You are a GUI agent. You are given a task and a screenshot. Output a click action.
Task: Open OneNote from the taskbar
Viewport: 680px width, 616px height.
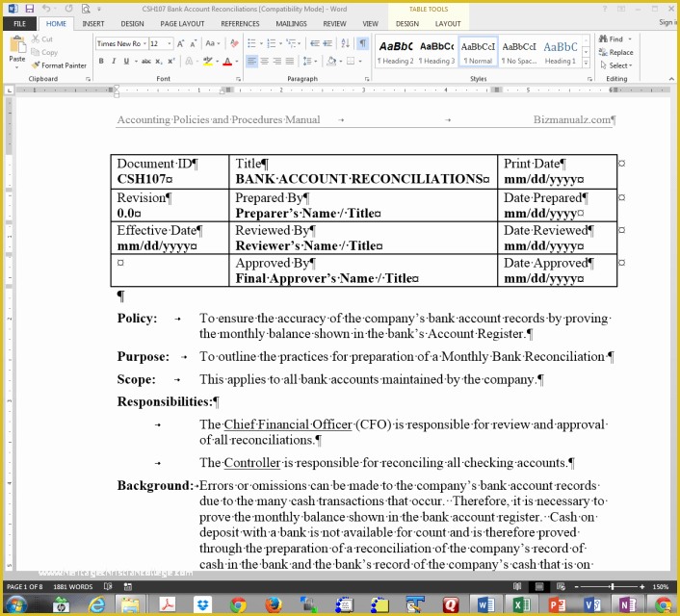628,604
